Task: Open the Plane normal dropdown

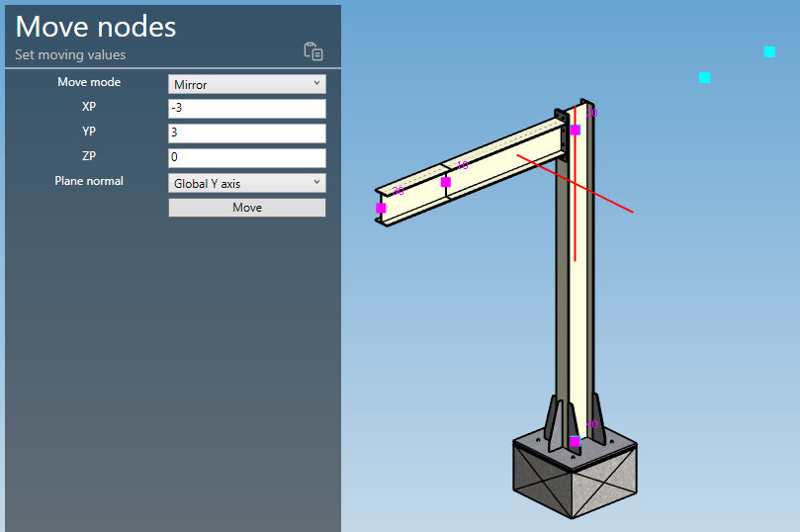Action: pos(247,183)
